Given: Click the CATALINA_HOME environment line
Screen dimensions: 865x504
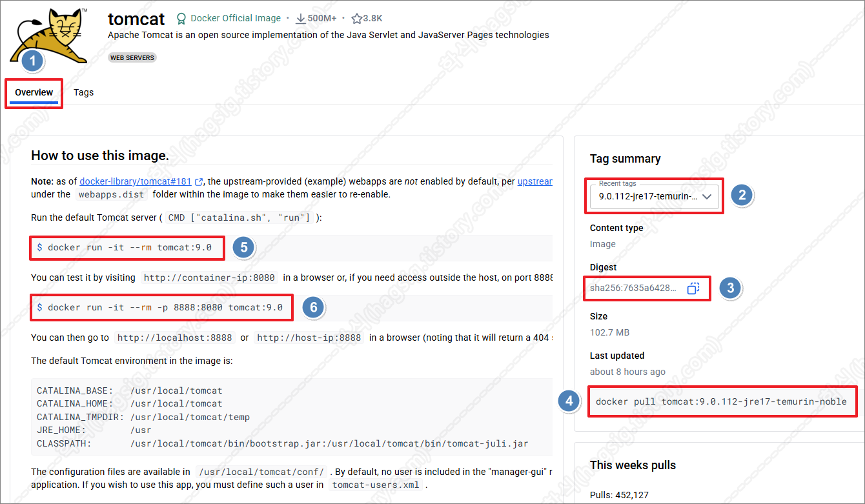Looking at the screenshot, I should 129,403.
